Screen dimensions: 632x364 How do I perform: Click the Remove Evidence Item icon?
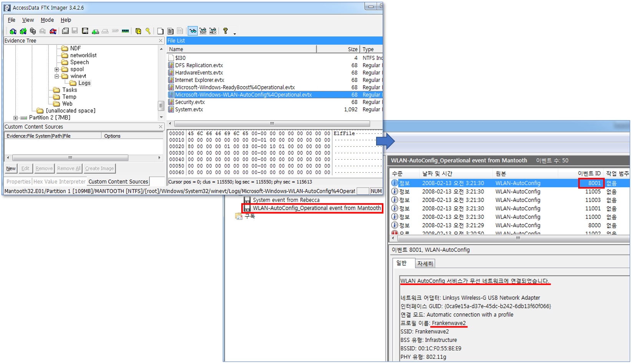43,31
